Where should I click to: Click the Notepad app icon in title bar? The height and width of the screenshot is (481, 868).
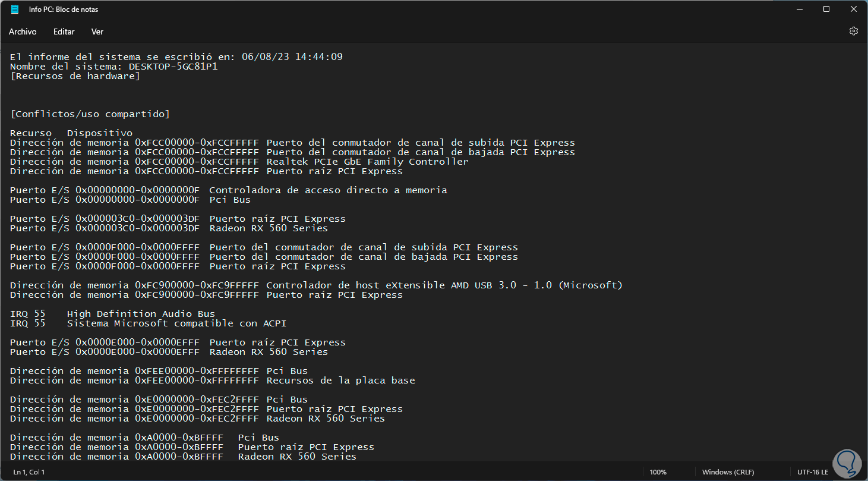(15, 10)
